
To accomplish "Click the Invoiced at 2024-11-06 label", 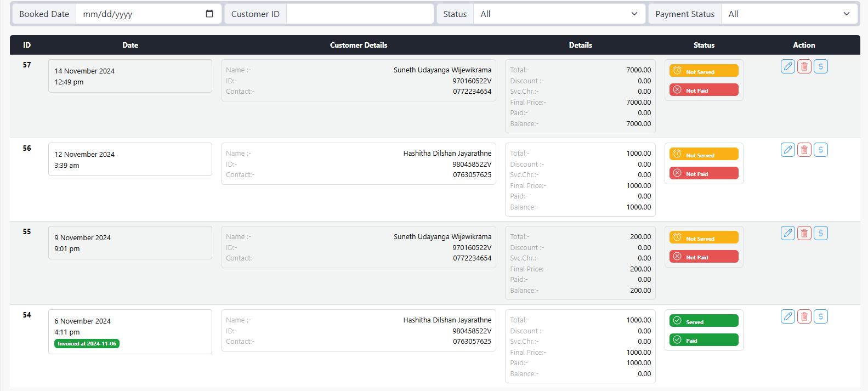I will pos(87,344).
